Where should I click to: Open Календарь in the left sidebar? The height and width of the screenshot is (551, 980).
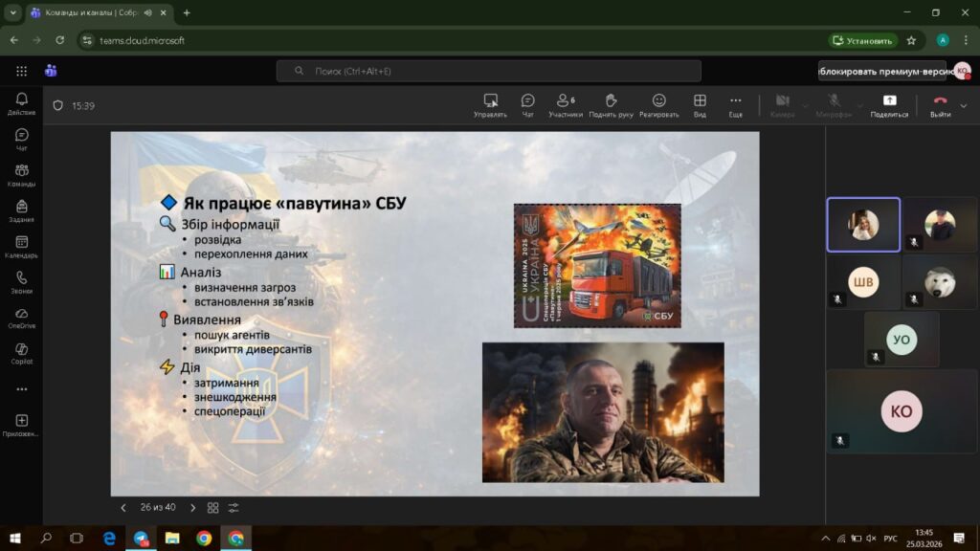tap(22, 247)
